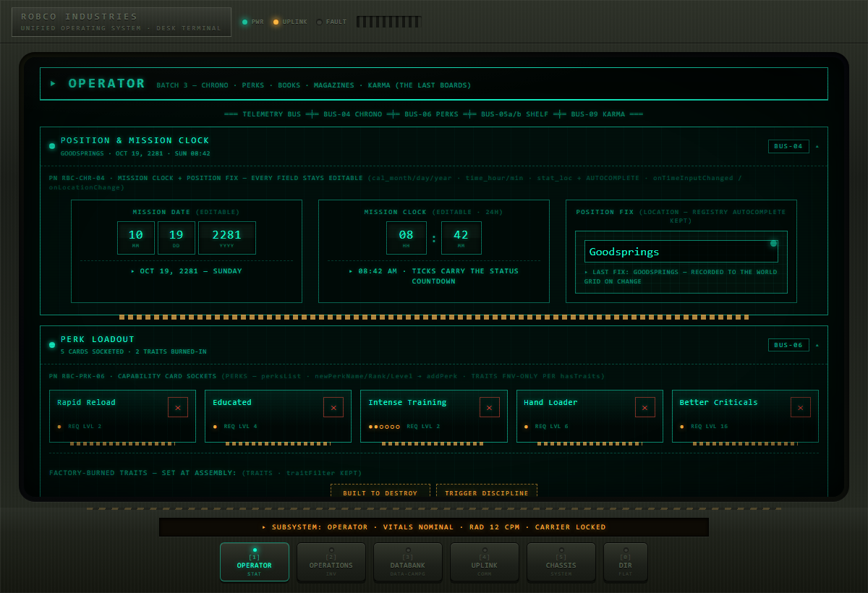Open the DIR FLAT tab
The height and width of the screenshot is (593, 868).
click(626, 562)
